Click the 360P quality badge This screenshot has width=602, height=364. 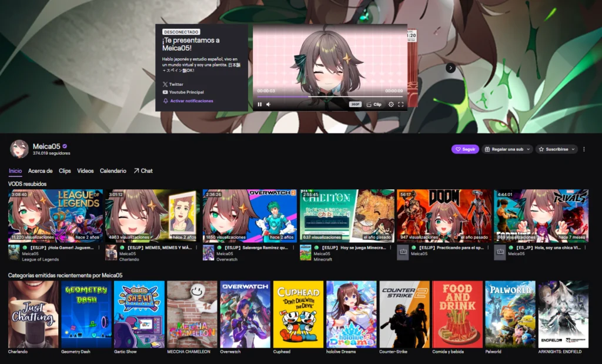pyautogui.click(x=355, y=105)
